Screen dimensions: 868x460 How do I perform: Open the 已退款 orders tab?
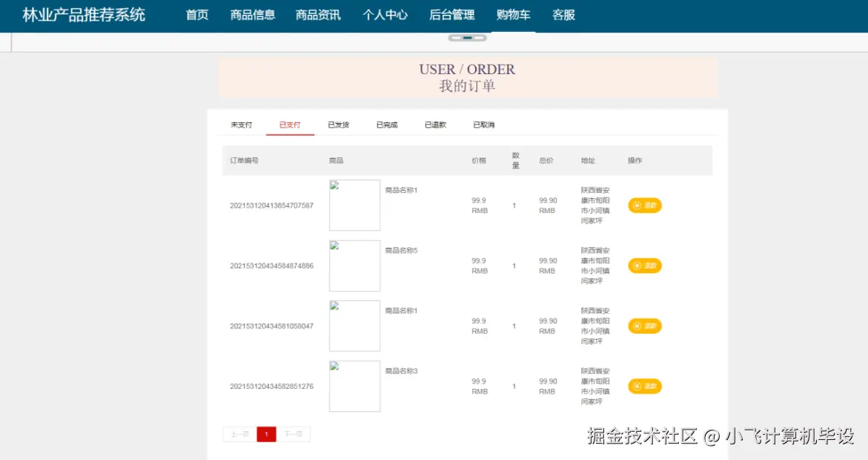(x=435, y=125)
